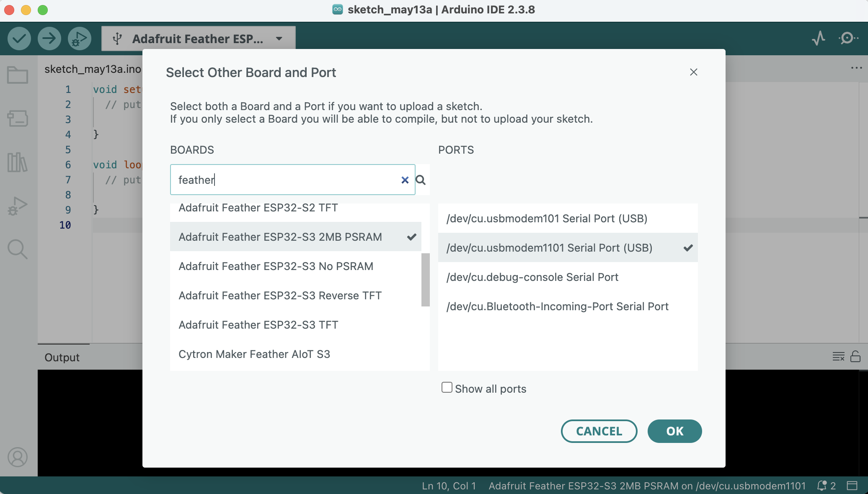Close the Select Other Board dialog
This screenshot has width=868, height=494.
point(694,72)
